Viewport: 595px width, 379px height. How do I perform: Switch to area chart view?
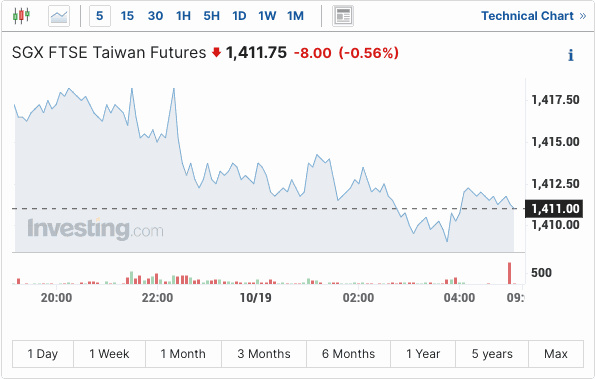[x=59, y=16]
